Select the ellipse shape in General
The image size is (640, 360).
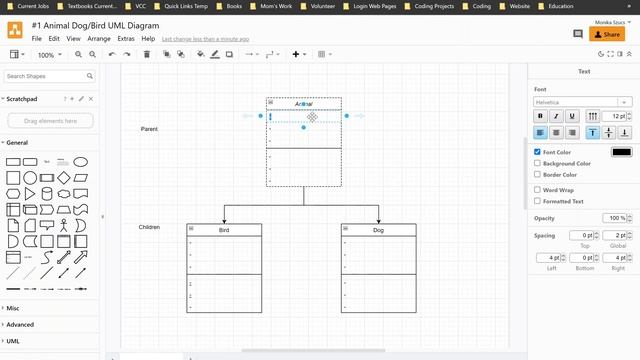coord(80,162)
